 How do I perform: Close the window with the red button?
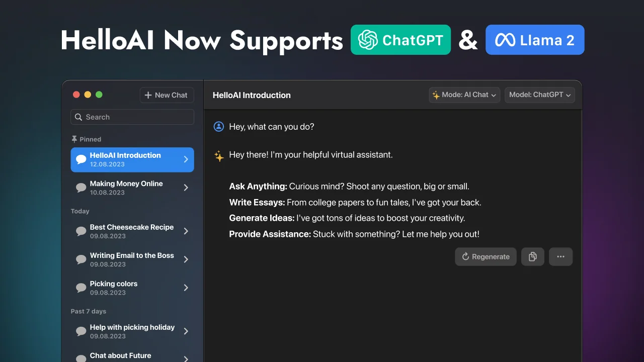[x=76, y=95]
